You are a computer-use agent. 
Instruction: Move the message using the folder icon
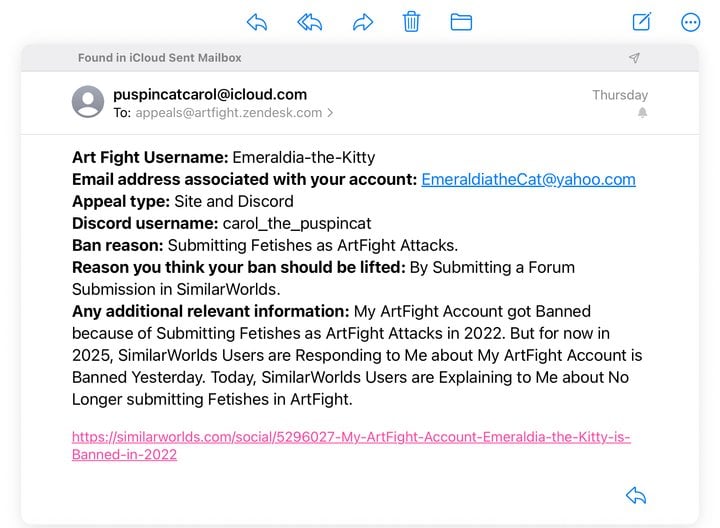tap(461, 22)
